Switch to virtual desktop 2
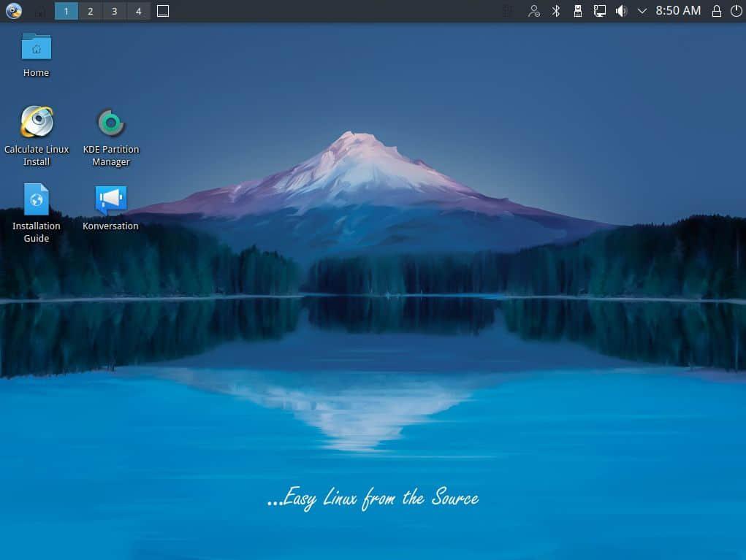Screen dimensions: 746x560 pyautogui.click(x=90, y=11)
